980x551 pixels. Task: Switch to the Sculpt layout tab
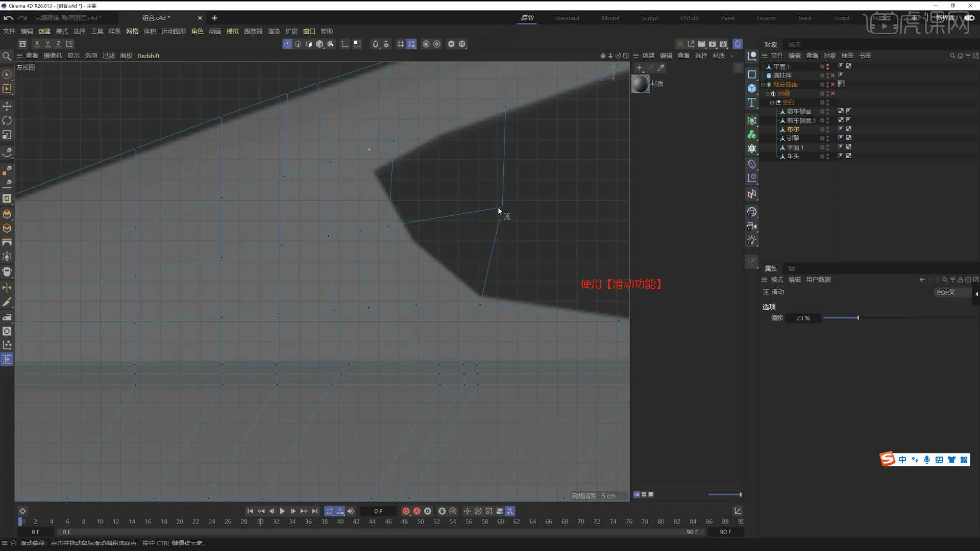coord(650,18)
